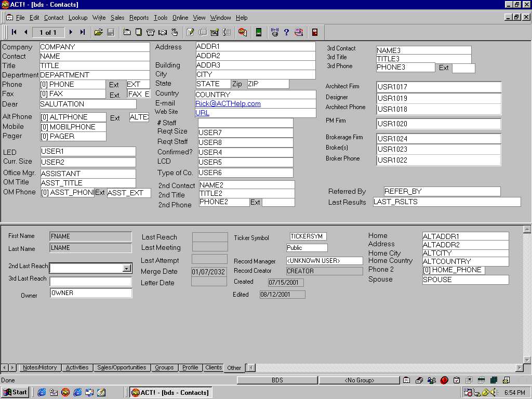Screen dimensions: 532x399
Task: Click the finger-string To-Do icon
Action: click(x=175, y=32)
